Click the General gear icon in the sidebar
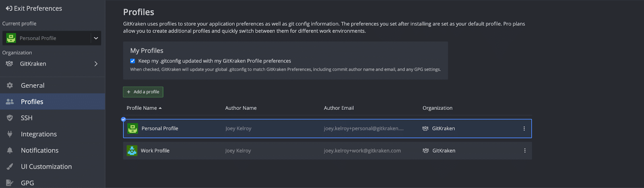The image size is (644, 188). pos(10,85)
